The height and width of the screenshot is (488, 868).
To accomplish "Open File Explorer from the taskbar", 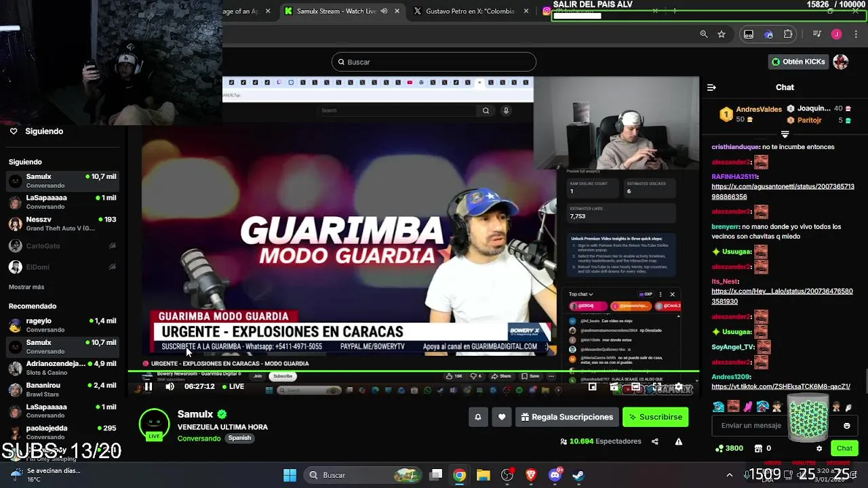I will tap(483, 475).
